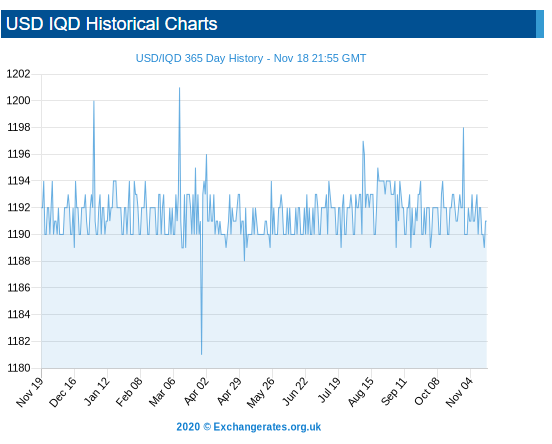The height and width of the screenshot is (444, 552).
Task: Click the USD/IQD 365 Day History chart title
Action: pos(251,58)
